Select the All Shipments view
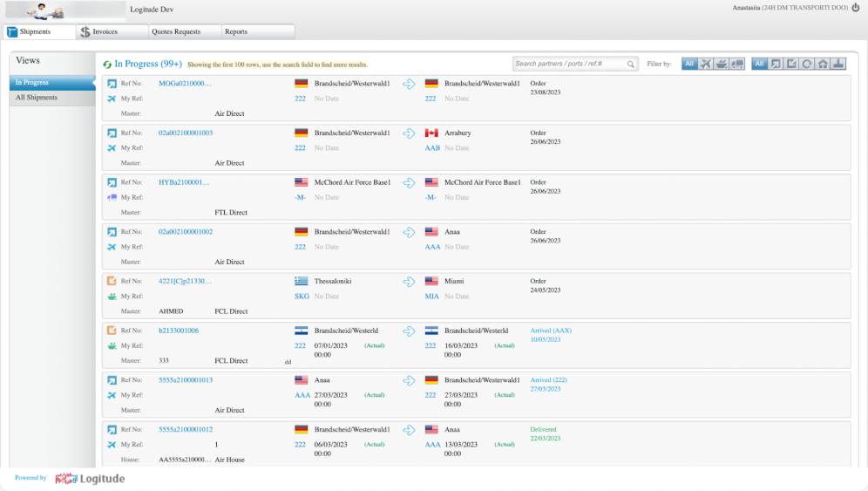This screenshot has height=491, width=868. pyautogui.click(x=52, y=98)
